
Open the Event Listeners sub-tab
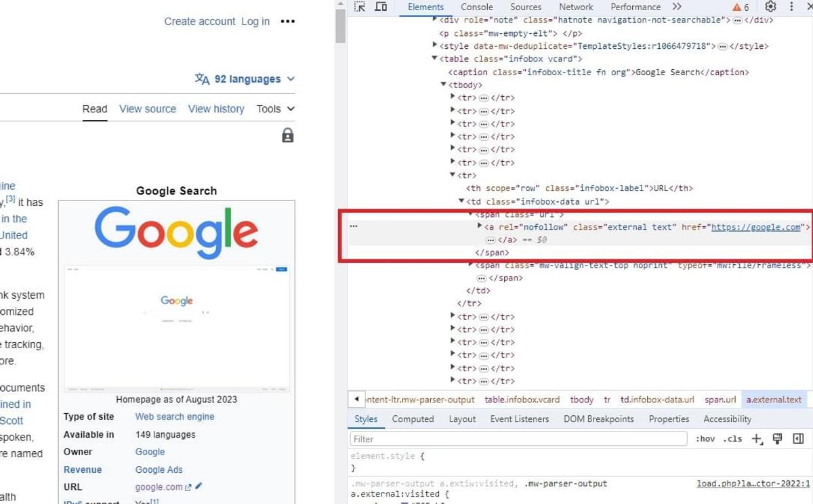point(520,419)
